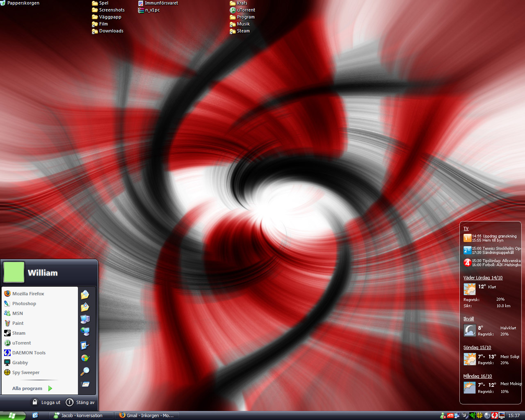Screen dimensions: 525x420
Task: Switch to Jacob - konversation taskbar window
Action: pyautogui.click(x=81, y=415)
